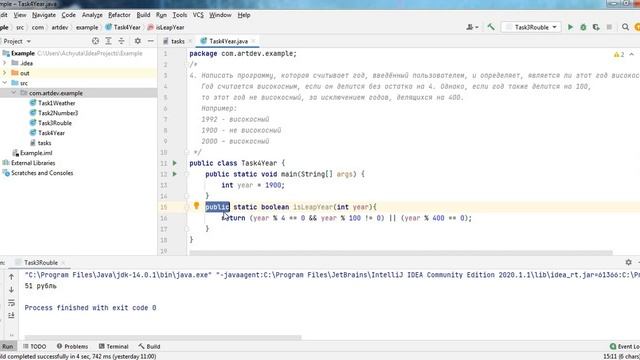Viewport: 640px width, 360px height.
Task: Open the Task3Rouble run configuration dropdown
Action: click(x=531, y=27)
